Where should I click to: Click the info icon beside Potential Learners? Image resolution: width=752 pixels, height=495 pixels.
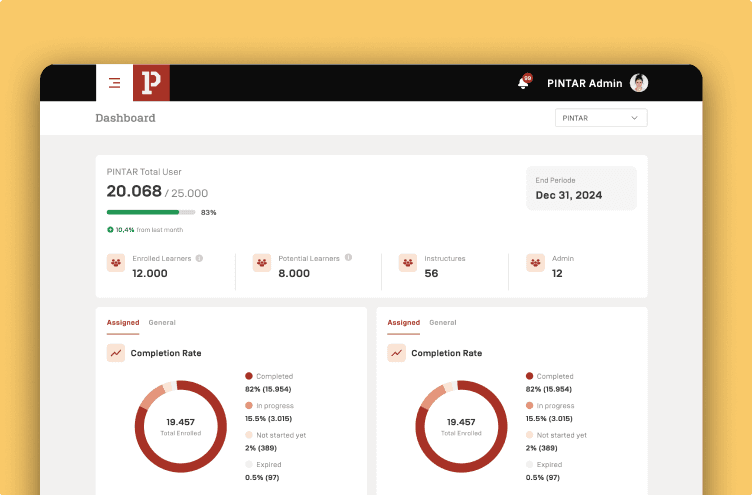click(348, 258)
